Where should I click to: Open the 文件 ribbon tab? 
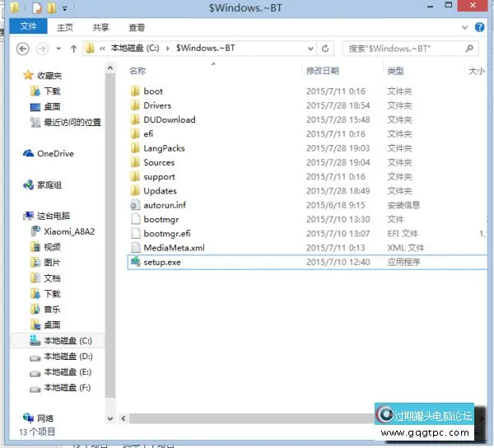28,26
